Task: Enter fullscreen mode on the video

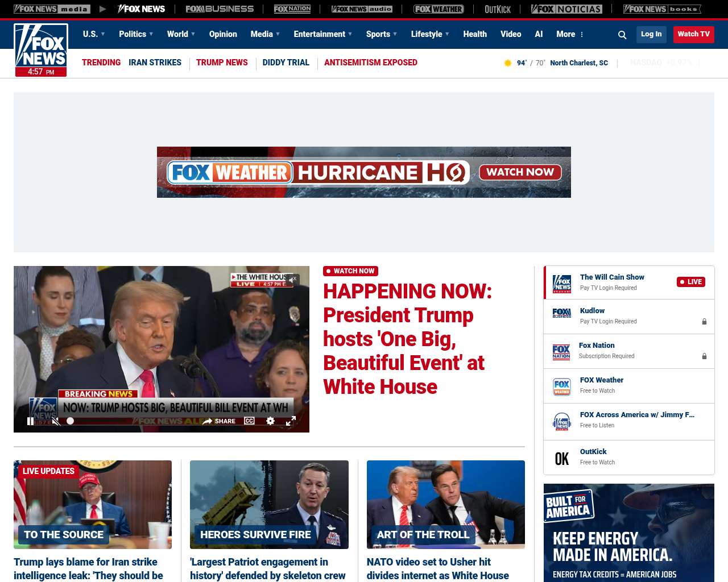Action: [291, 421]
